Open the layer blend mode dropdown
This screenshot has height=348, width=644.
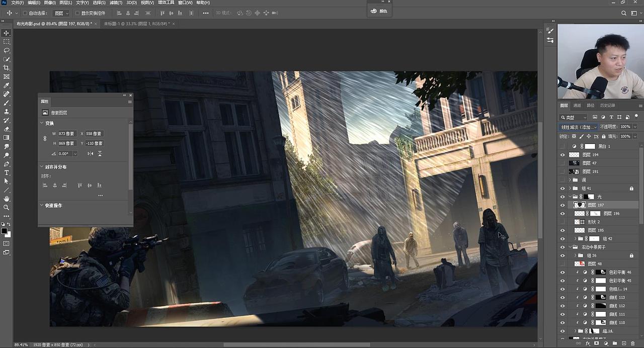click(579, 127)
